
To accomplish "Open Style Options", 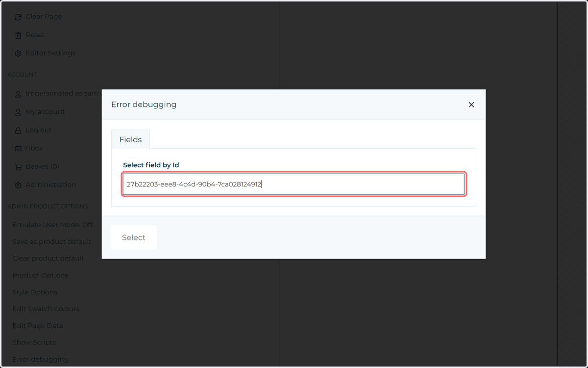I will pos(35,292).
